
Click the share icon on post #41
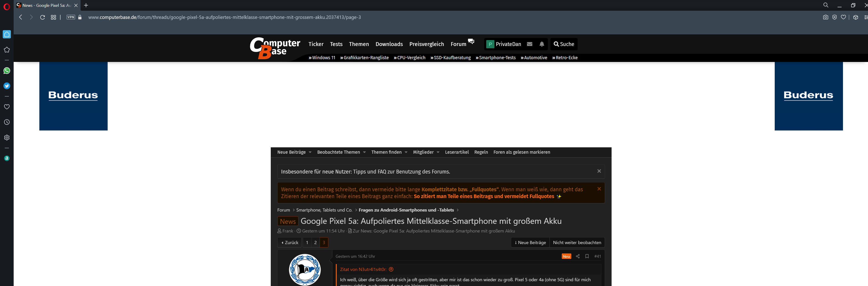(577, 256)
